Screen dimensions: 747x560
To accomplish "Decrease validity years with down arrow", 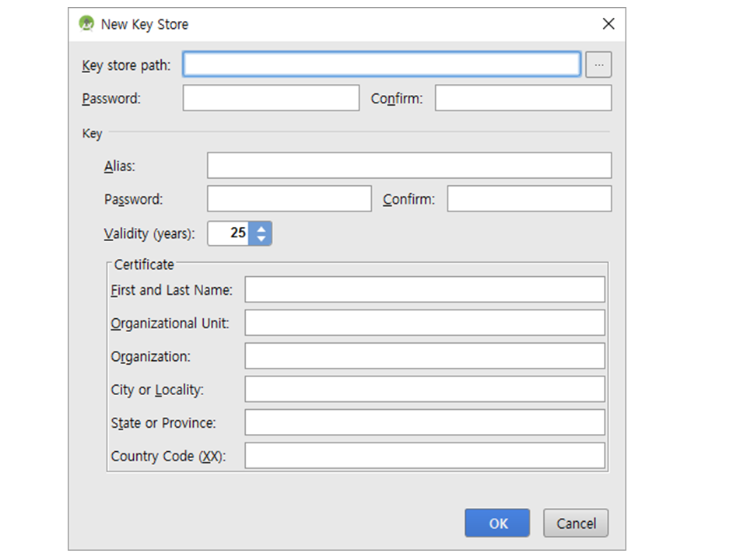I will point(261,238).
